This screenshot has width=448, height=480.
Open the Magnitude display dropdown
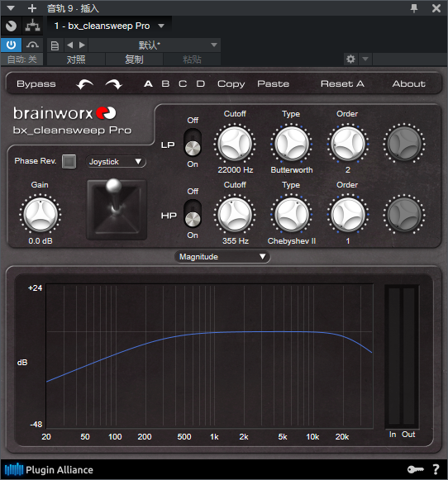(x=222, y=257)
